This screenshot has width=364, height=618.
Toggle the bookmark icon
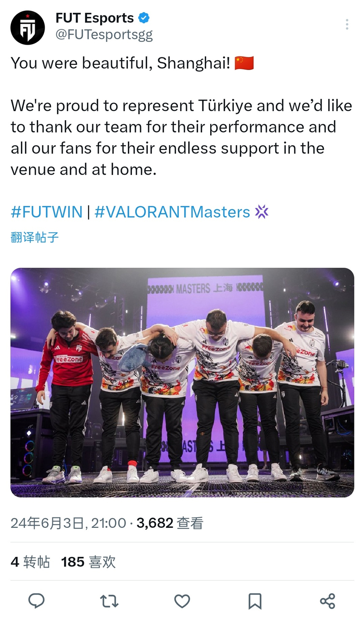pyautogui.click(x=255, y=601)
